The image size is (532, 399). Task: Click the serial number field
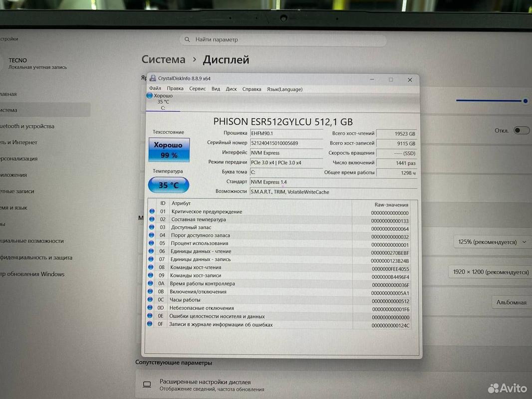[x=286, y=143]
